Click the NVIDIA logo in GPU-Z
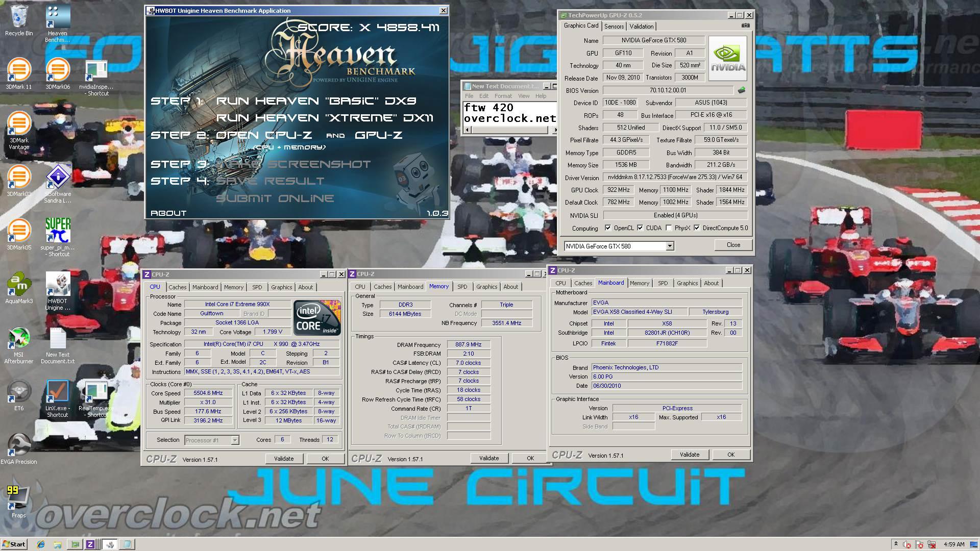Viewport: 980px width, 551px height. click(728, 58)
